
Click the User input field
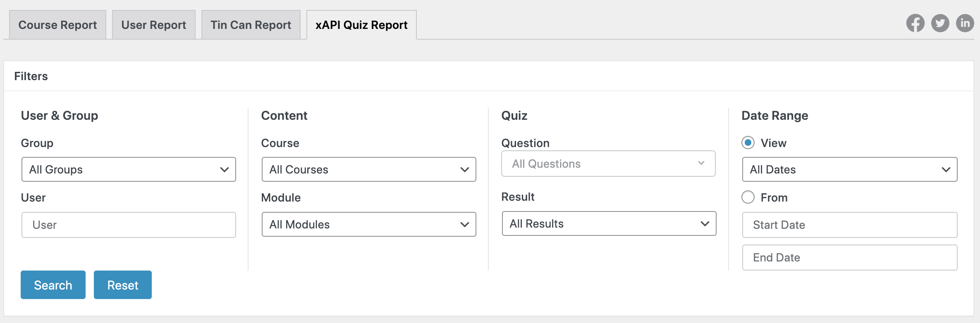pyautogui.click(x=128, y=225)
